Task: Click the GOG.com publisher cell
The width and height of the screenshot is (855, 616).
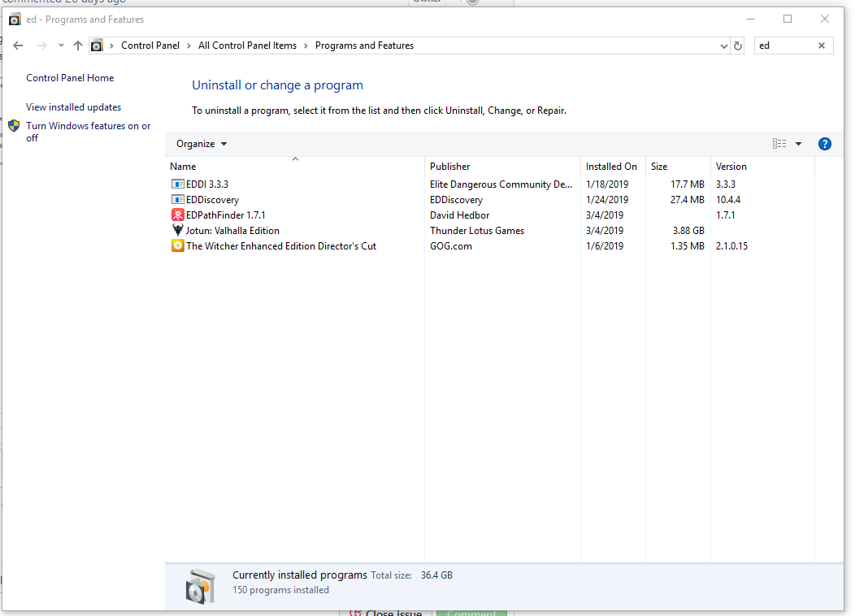Action: 451,246
